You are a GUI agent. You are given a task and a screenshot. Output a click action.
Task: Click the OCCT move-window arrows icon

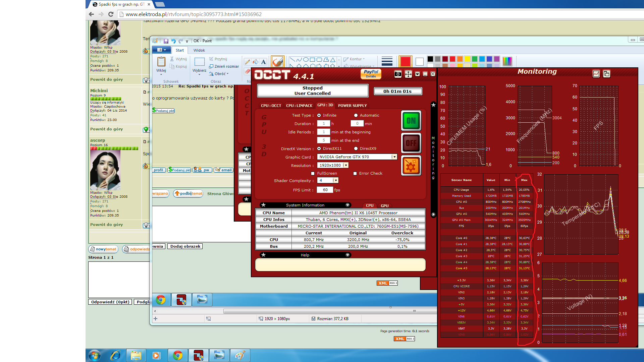(408, 74)
